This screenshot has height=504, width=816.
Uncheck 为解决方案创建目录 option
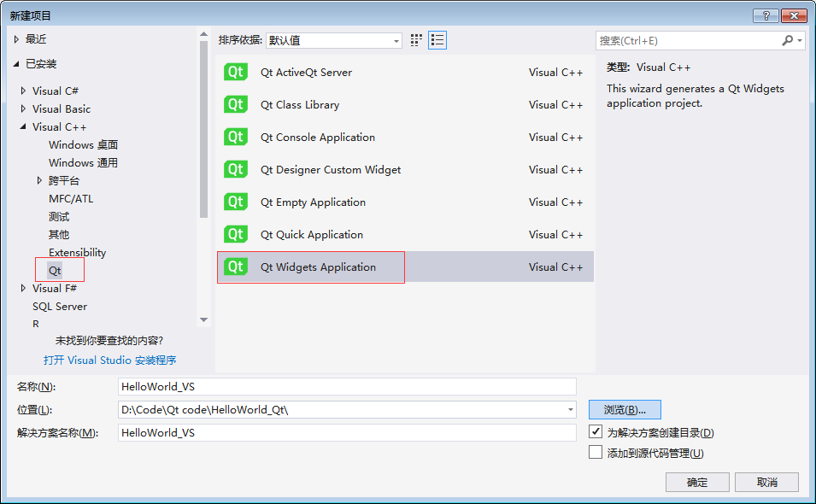(x=596, y=432)
